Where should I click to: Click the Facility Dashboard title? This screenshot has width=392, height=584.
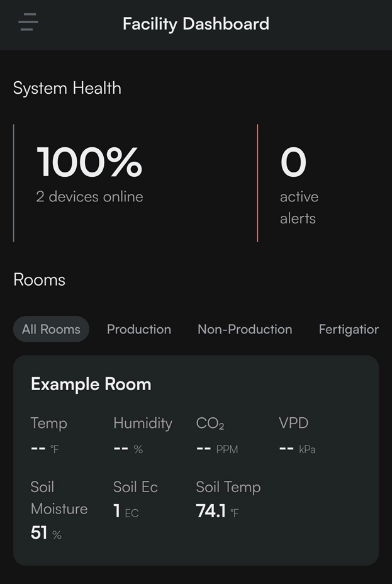[196, 24]
